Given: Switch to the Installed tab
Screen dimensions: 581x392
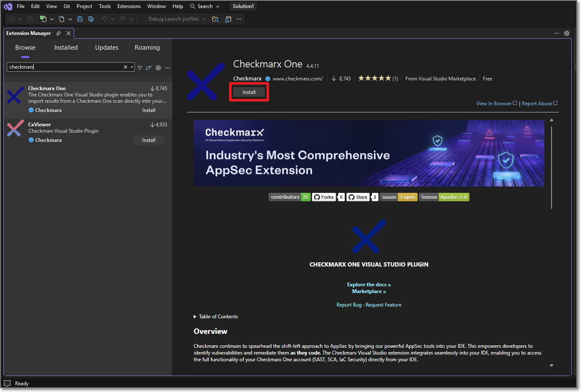Looking at the screenshot, I should click(66, 48).
